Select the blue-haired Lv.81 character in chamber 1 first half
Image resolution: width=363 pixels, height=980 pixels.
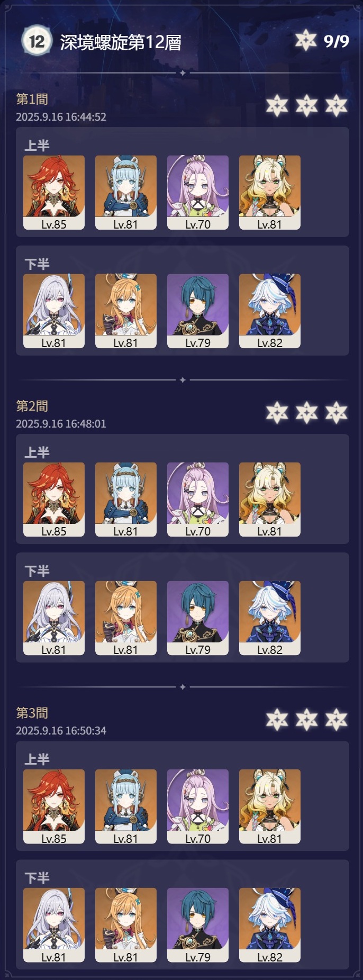pyautogui.click(x=126, y=193)
